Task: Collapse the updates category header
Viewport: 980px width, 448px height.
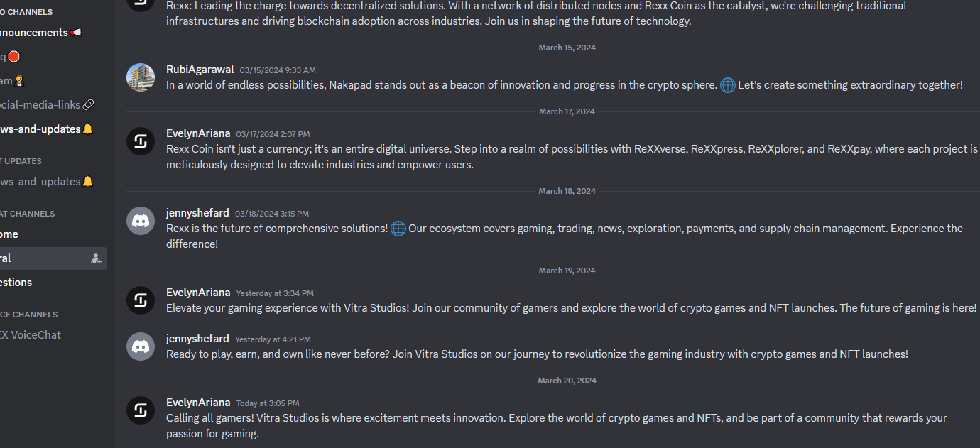Action: (x=21, y=161)
